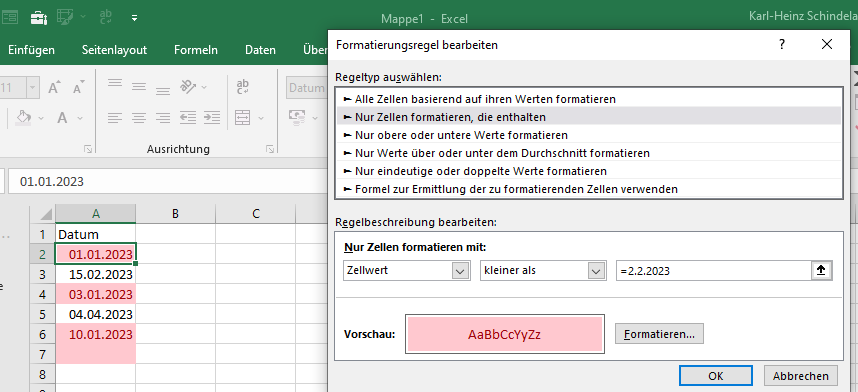858x392 pixels.
Task: Click the Align Left icon
Action: [x=114, y=117]
